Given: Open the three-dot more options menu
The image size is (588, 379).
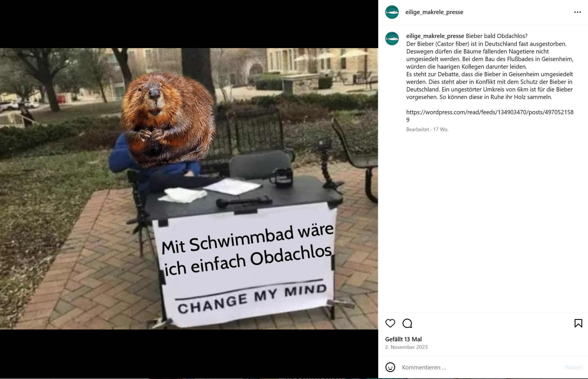Looking at the screenshot, I should point(577,12).
